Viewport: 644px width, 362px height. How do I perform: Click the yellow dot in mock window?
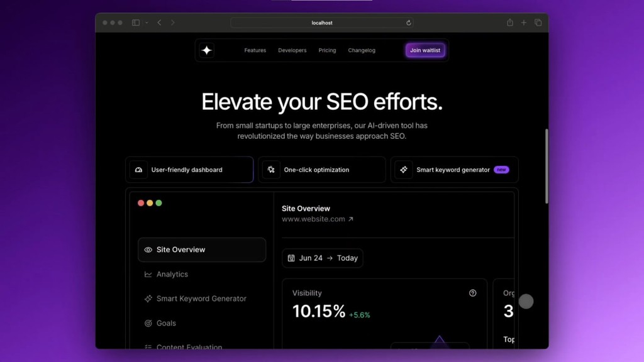coord(150,203)
